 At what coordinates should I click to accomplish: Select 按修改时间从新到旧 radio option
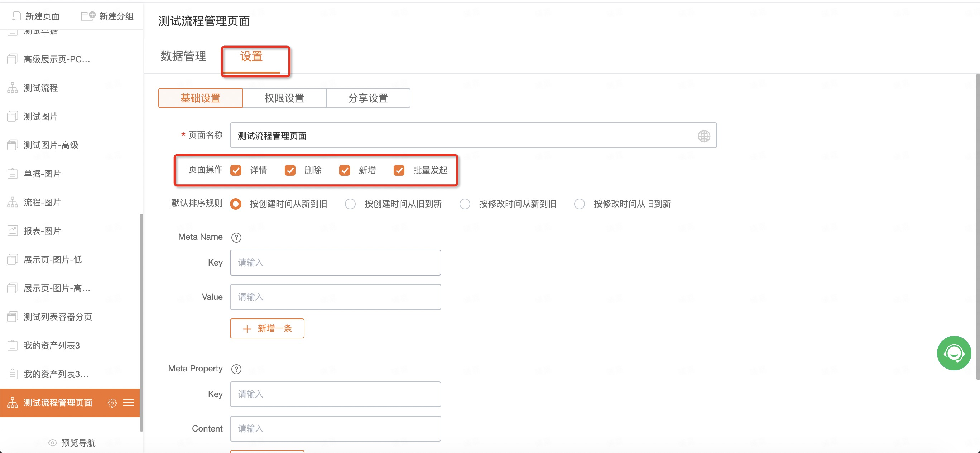click(465, 204)
